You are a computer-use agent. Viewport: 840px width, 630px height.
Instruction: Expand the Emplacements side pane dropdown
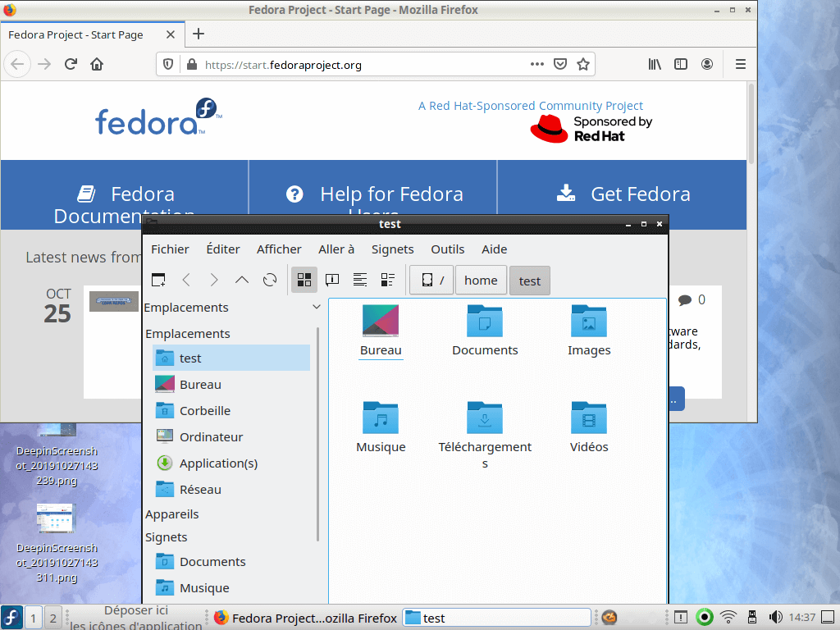[x=316, y=307]
